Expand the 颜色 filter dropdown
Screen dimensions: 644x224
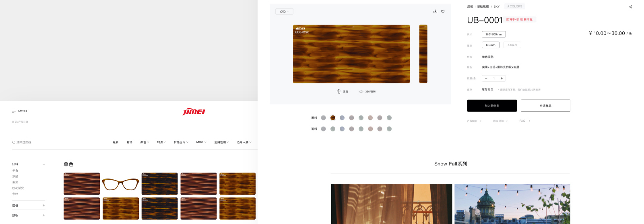pos(144,142)
